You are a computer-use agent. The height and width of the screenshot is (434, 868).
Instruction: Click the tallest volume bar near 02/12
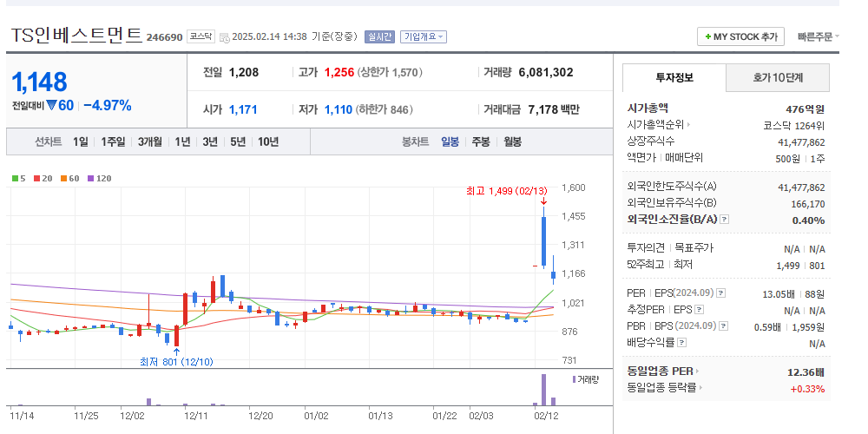click(543, 390)
